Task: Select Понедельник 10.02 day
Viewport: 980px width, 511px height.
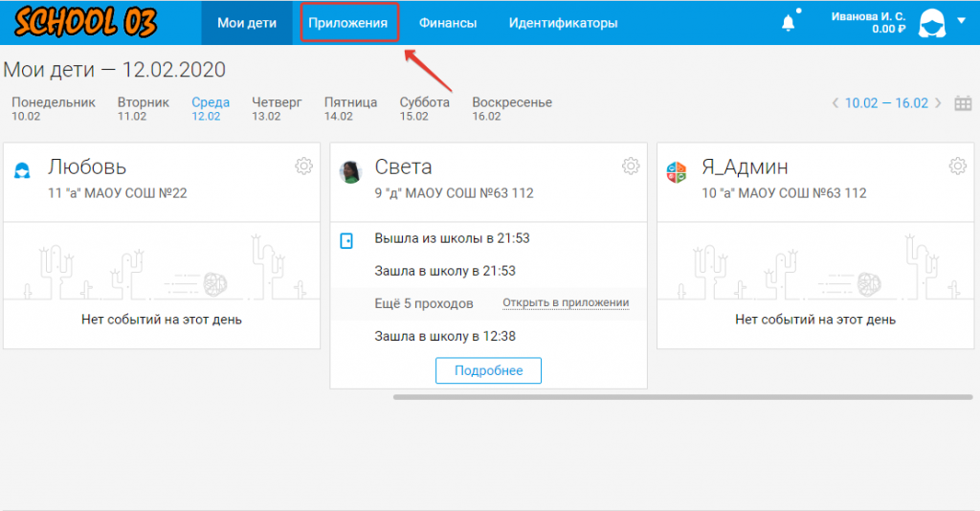Action: (x=54, y=108)
